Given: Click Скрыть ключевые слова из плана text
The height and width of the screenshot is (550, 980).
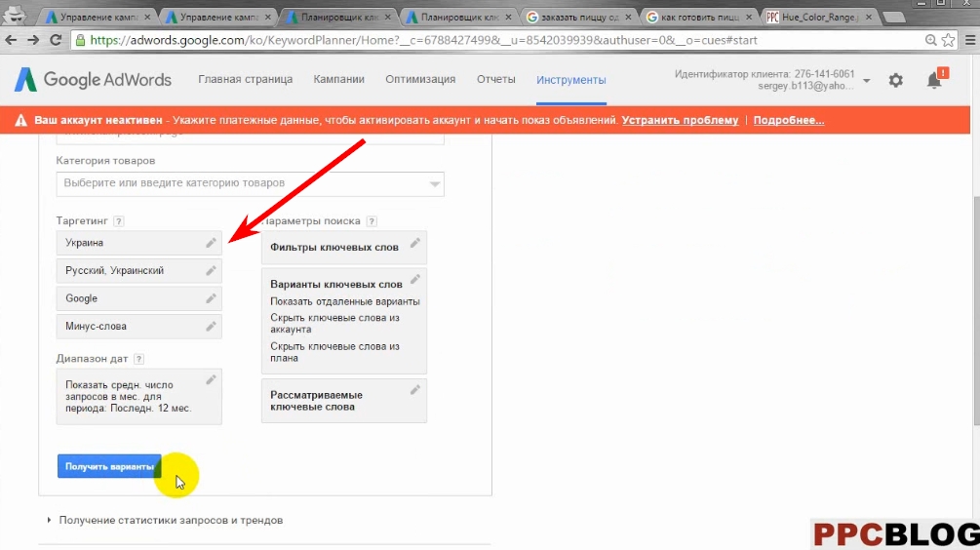Looking at the screenshot, I should 334,352.
